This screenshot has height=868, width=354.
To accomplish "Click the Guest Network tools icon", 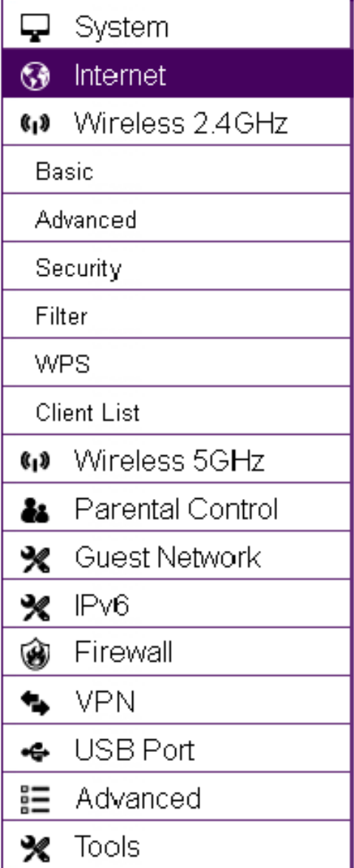I will point(35,558).
